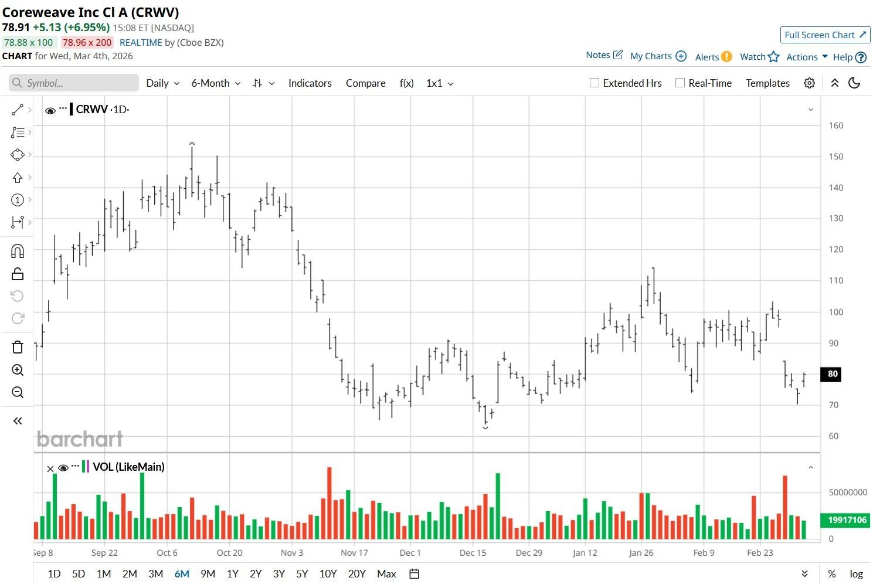This screenshot has height=588, width=873.
Task: Select the price measurement tool
Action: click(x=18, y=222)
